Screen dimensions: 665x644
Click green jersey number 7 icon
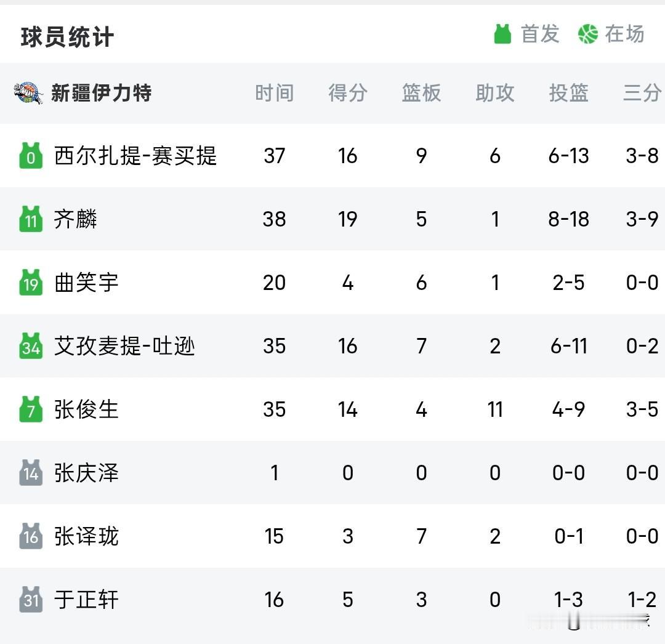click(x=31, y=409)
